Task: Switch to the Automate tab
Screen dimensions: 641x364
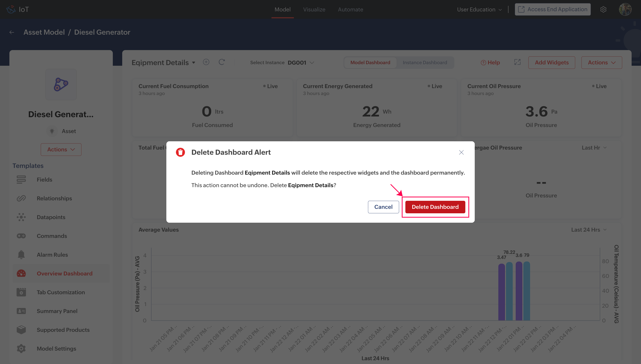Action: pyautogui.click(x=350, y=9)
